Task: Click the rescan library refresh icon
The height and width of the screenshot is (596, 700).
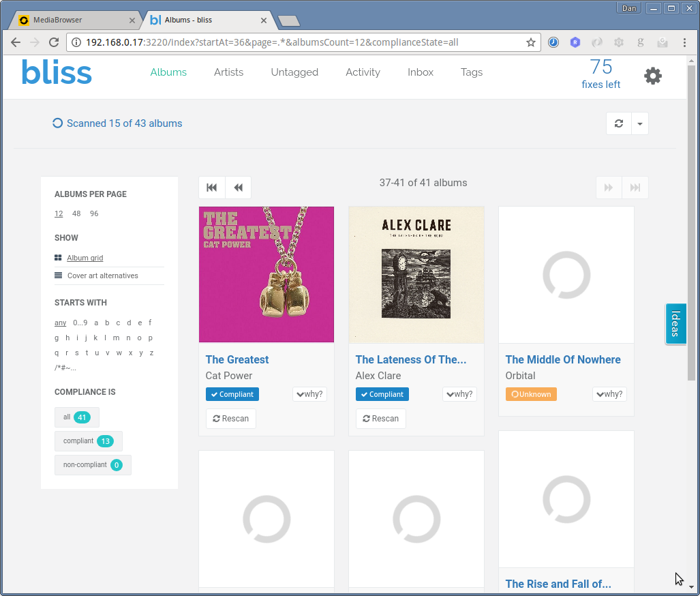Action: (619, 123)
